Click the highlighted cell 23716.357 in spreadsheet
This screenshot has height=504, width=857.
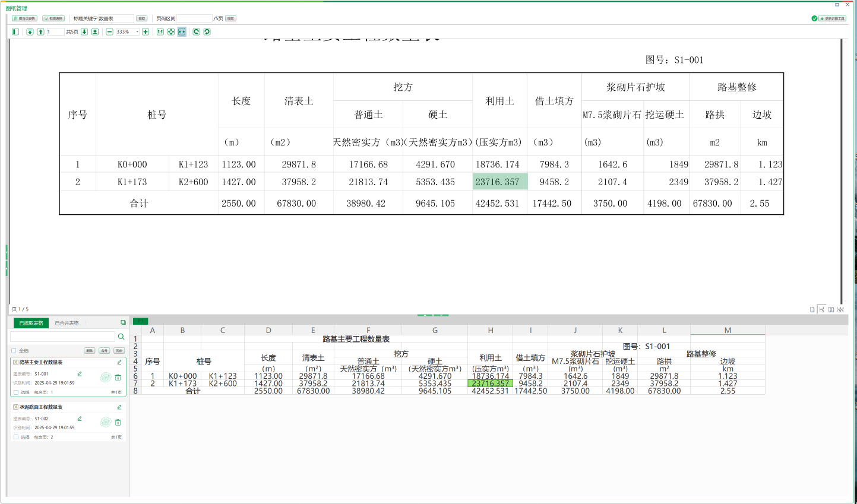[x=490, y=384]
